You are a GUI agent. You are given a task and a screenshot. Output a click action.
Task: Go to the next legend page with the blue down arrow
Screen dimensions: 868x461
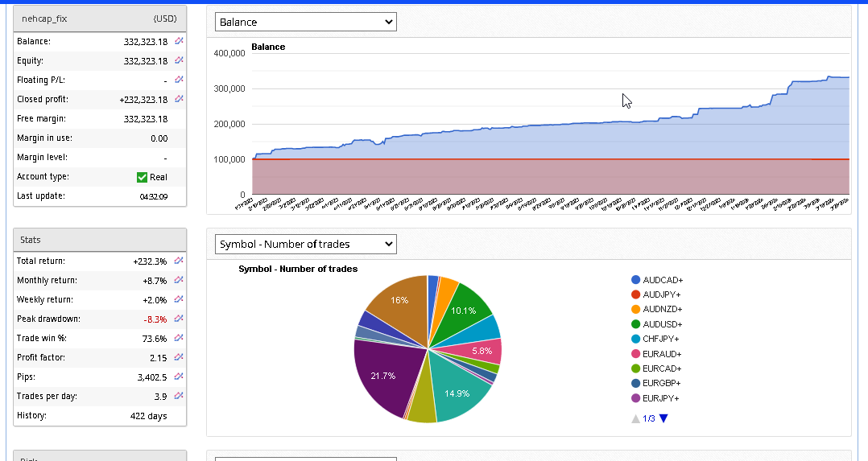click(663, 418)
